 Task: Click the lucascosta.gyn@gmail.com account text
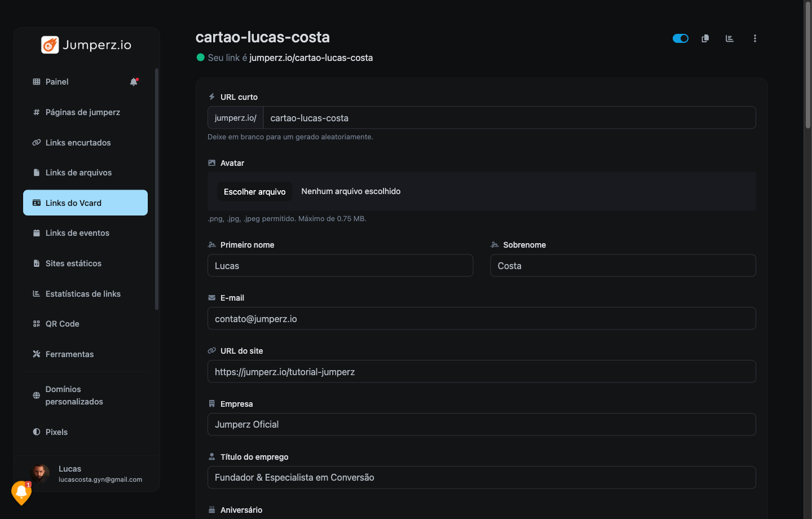100,480
